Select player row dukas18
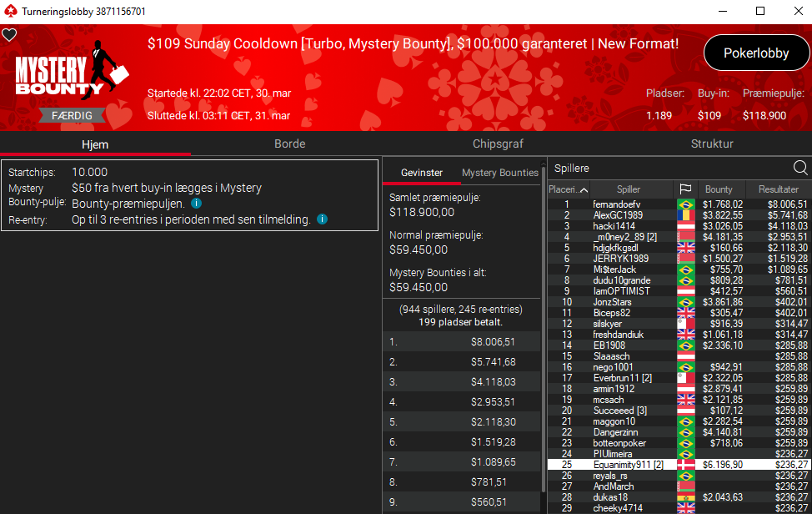Viewport: 812px width, 514px height. [679, 497]
